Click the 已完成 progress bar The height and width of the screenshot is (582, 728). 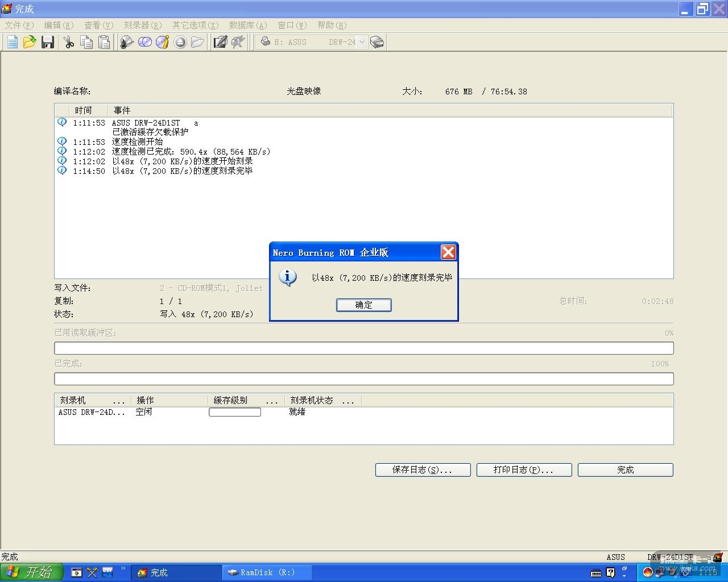click(x=364, y=379)
